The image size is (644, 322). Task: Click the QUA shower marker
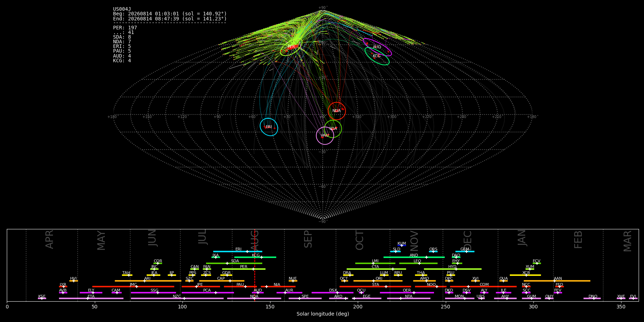(503, 281)
